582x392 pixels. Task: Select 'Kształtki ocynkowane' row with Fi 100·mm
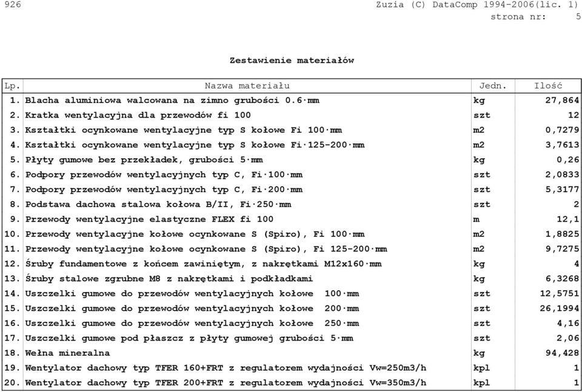coord(292,130)
